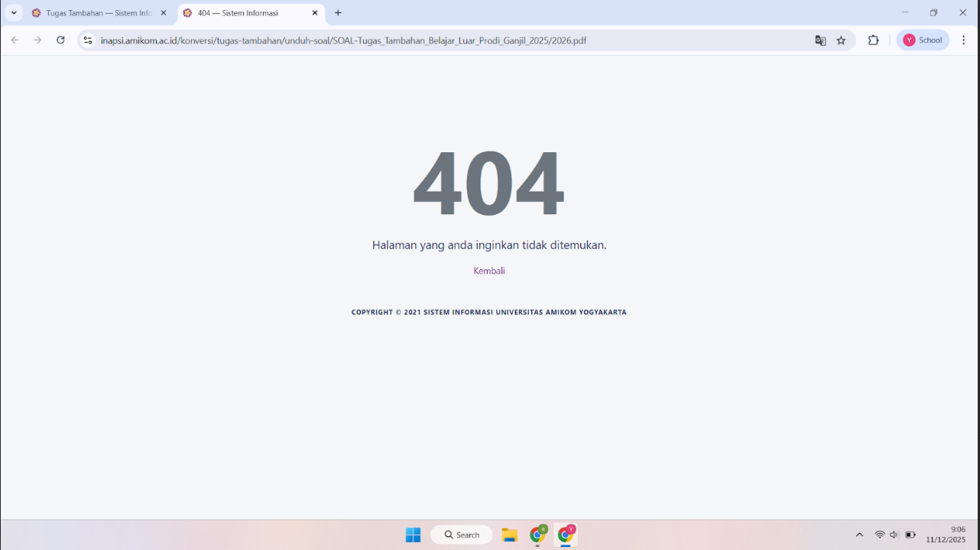Bookmark this page with the star icon

click(841, 41)
